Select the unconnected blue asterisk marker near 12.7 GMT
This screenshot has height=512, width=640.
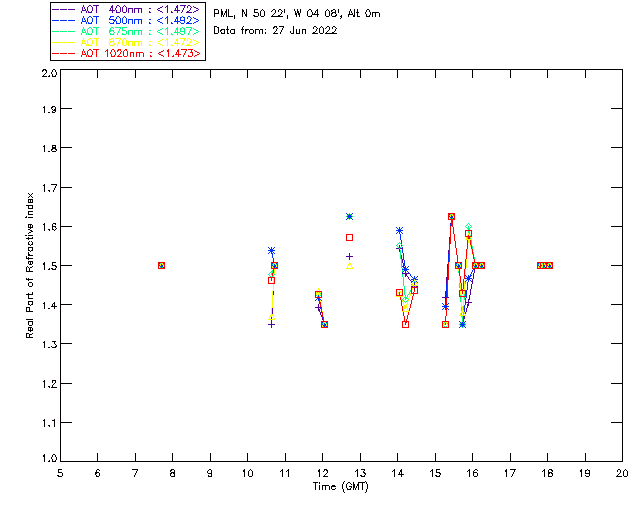(x=349, y=217)
